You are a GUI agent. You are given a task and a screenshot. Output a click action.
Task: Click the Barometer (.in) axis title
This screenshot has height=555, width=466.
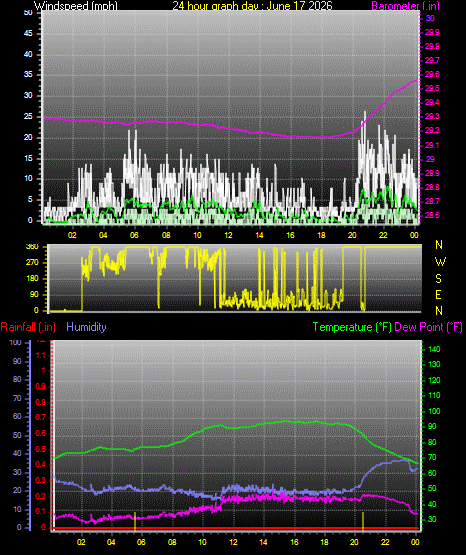tap(405, 6)
